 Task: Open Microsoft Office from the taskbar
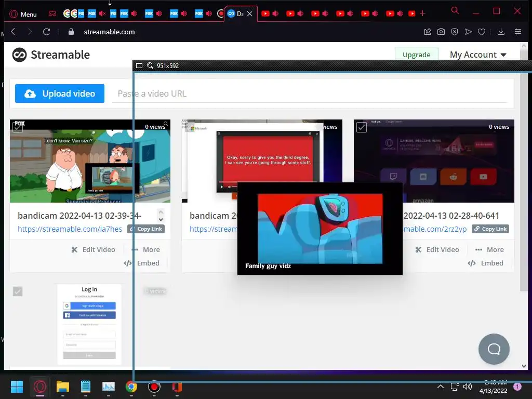coord(177,387)
